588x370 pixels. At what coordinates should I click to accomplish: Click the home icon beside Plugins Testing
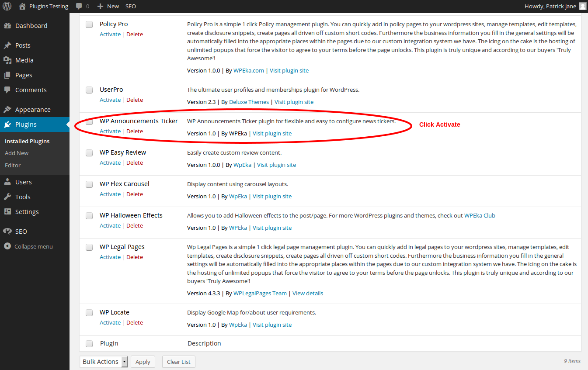22,6
